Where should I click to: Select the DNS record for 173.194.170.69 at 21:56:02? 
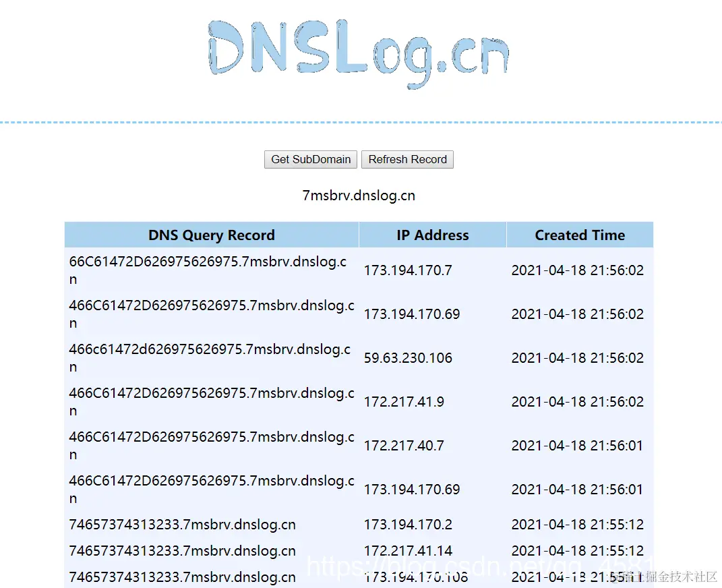212,314
